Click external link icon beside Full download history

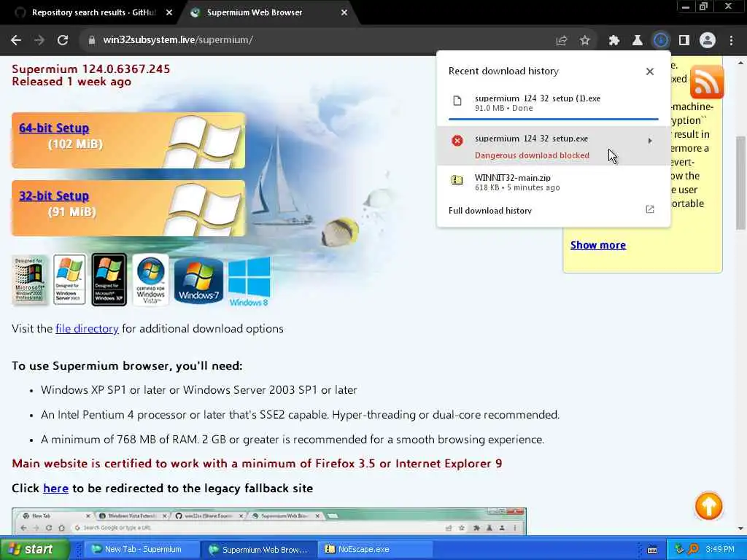(x=649, y=209)
